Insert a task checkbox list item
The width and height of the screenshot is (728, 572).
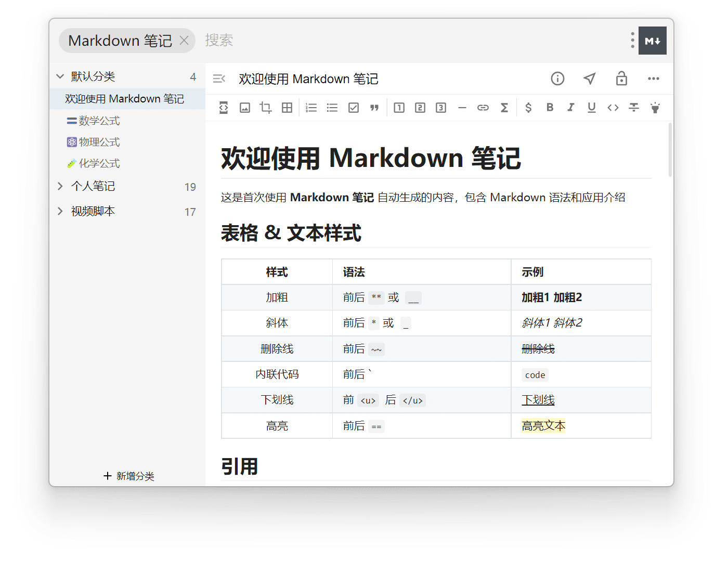click(x=354, y=108)
